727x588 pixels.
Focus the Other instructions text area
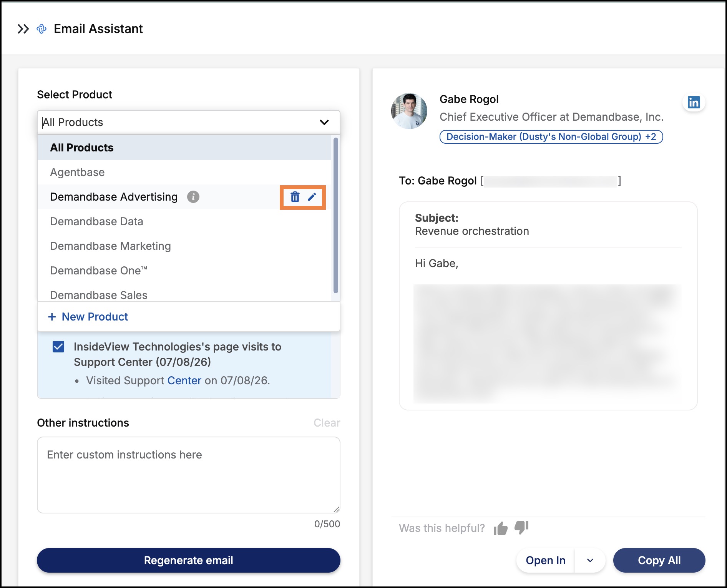tap(189, 475)
